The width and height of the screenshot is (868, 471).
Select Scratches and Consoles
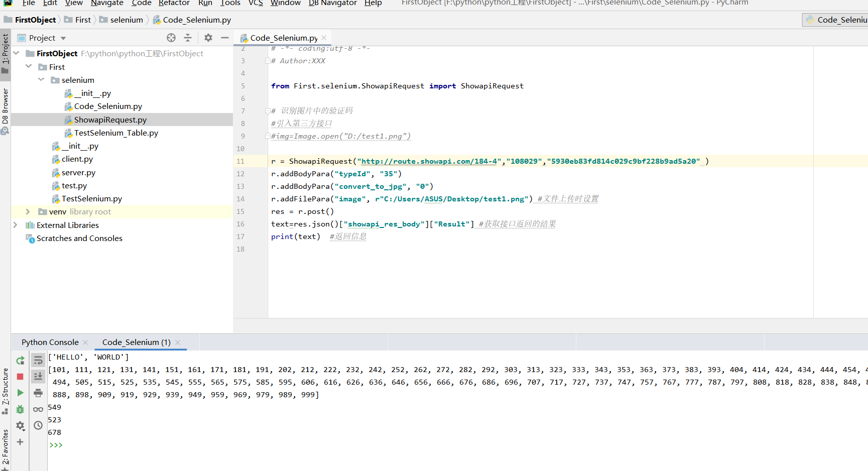tap(79, 239)
